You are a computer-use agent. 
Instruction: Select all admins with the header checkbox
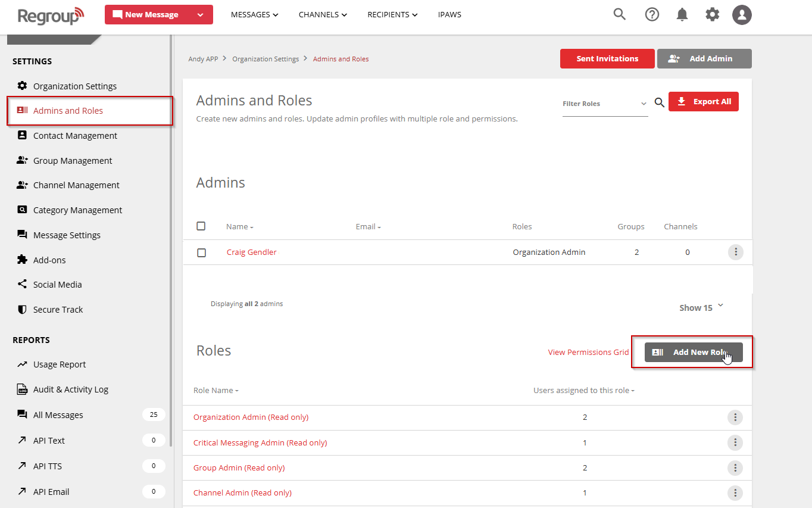(201, 226)
